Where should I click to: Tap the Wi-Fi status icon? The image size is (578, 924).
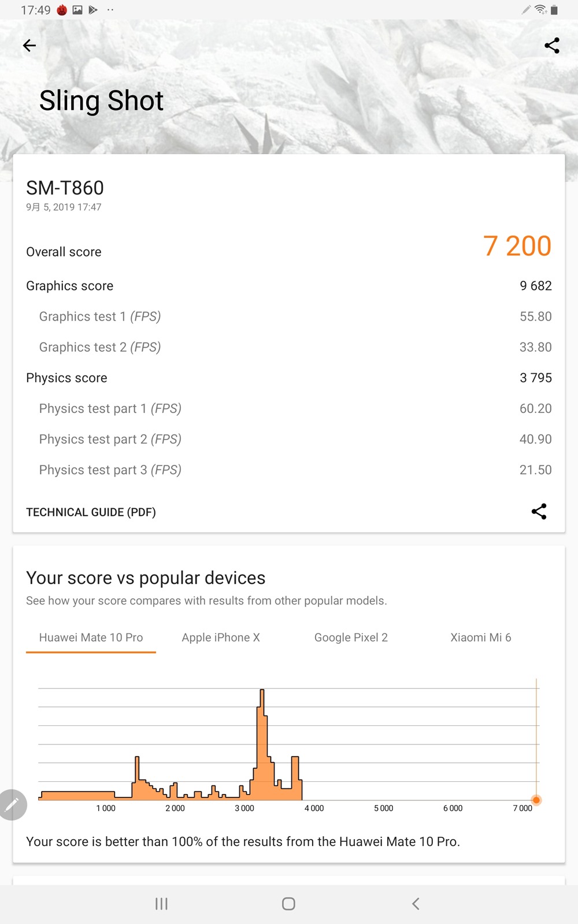click(540, 10)
